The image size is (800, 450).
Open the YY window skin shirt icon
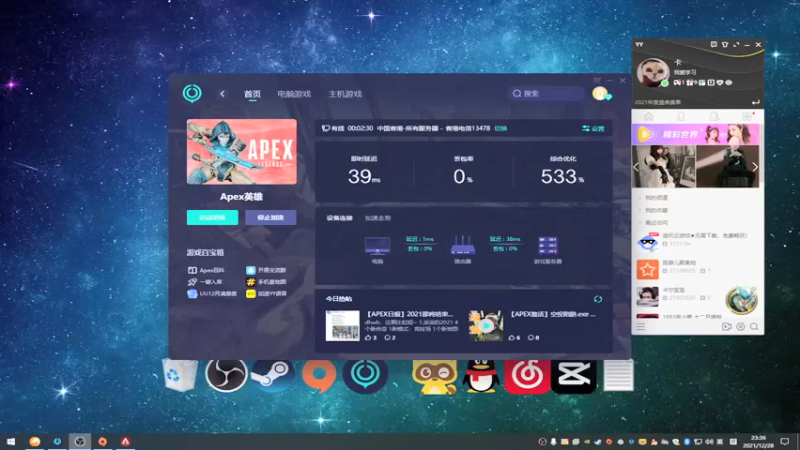pos(724,45)
